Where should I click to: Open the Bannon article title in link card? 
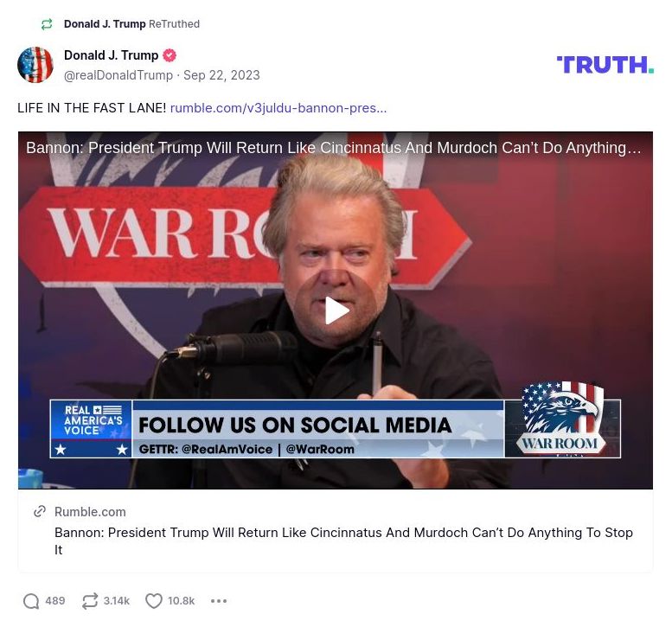pyautogui.click(x=343, y=541)
